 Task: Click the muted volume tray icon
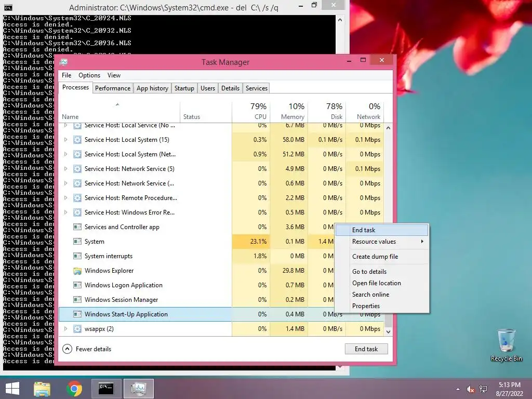pos(470,389)
